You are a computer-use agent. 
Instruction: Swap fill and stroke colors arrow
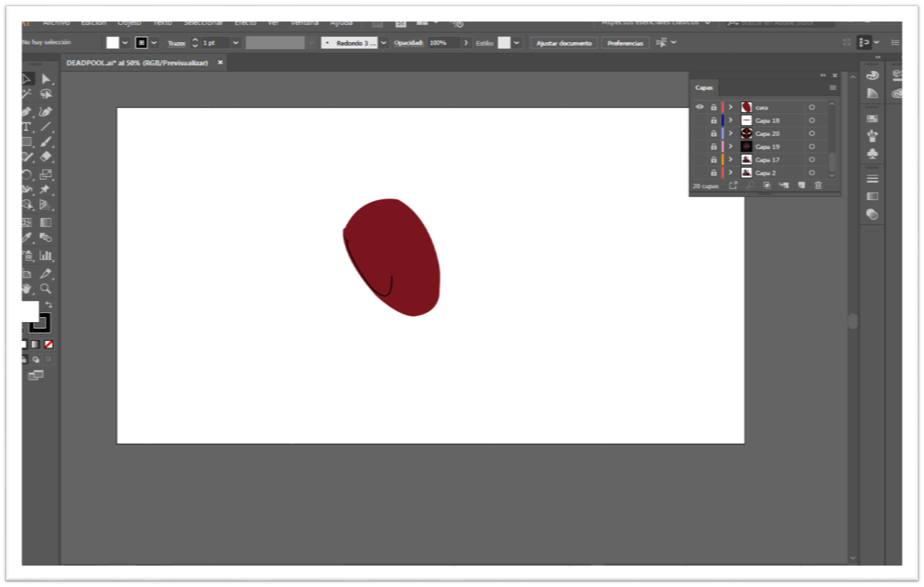coord(49,305)
